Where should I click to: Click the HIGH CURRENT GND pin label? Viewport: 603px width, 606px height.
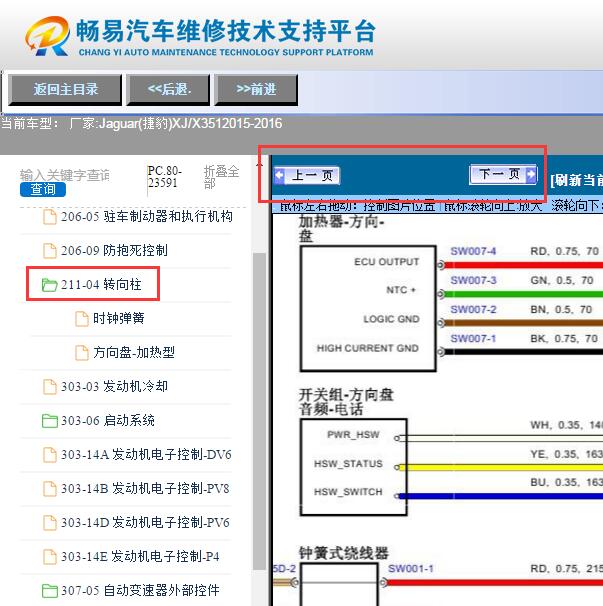pos(368,348)
